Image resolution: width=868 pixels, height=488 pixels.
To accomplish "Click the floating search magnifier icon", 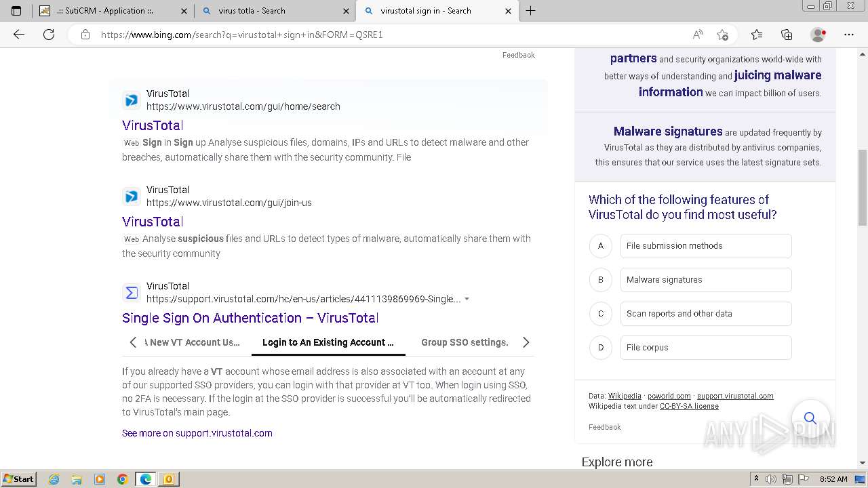I will click(x=810, y=418).
